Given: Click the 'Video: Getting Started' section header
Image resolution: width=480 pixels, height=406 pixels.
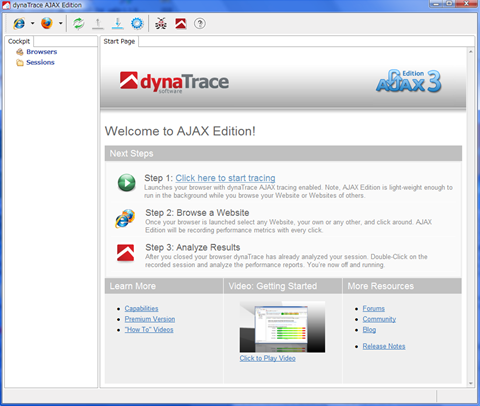Looking at the screenshot, I should [283, 286].
